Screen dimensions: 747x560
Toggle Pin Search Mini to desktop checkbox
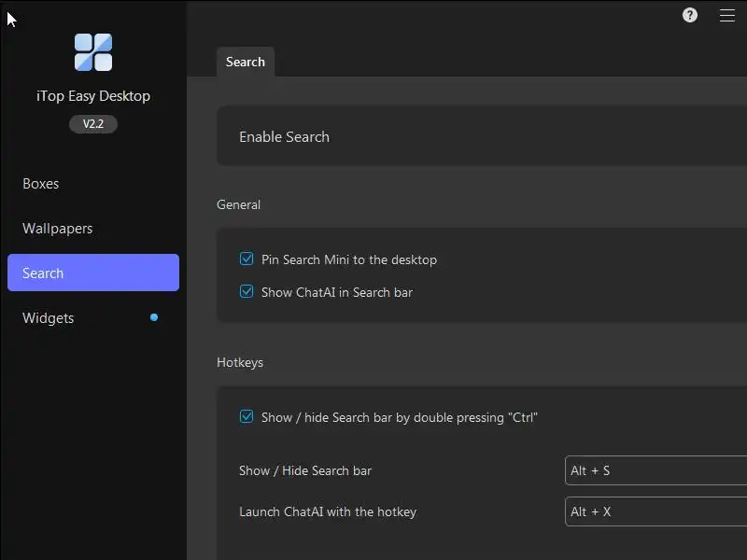click(x=247, y=259)
